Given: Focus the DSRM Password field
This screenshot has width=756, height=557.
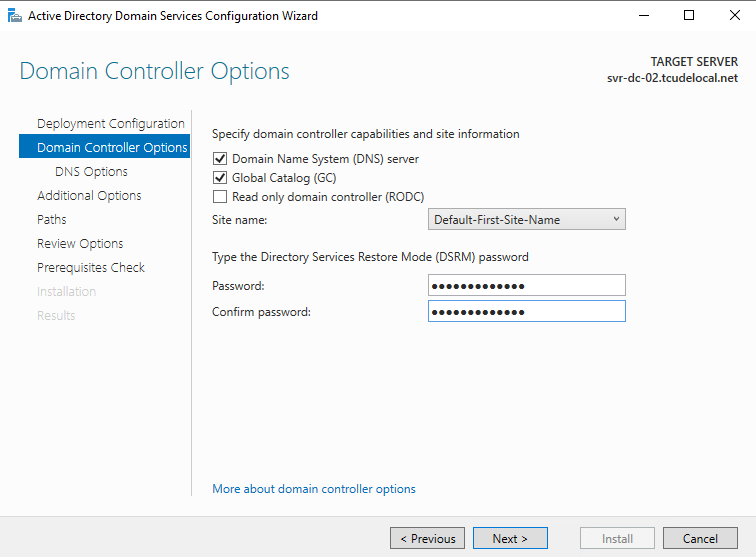Looking at the screenshot, I should point(526,285).
